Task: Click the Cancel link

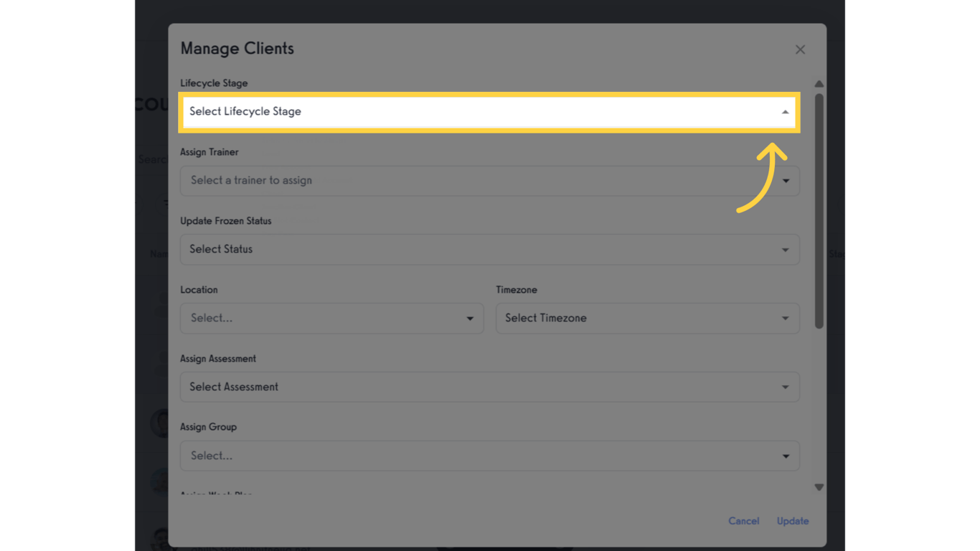Action: (743, 521)
